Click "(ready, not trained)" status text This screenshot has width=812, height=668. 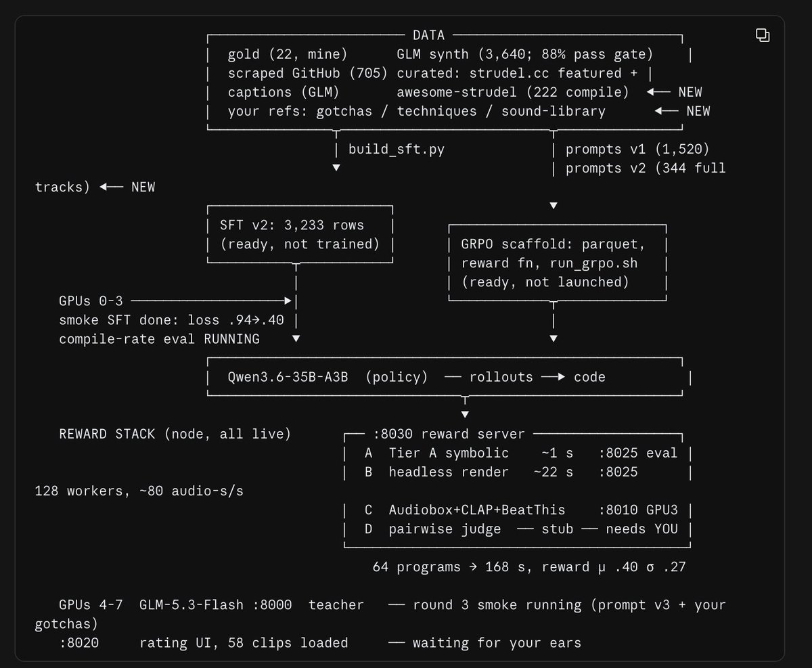300,244
